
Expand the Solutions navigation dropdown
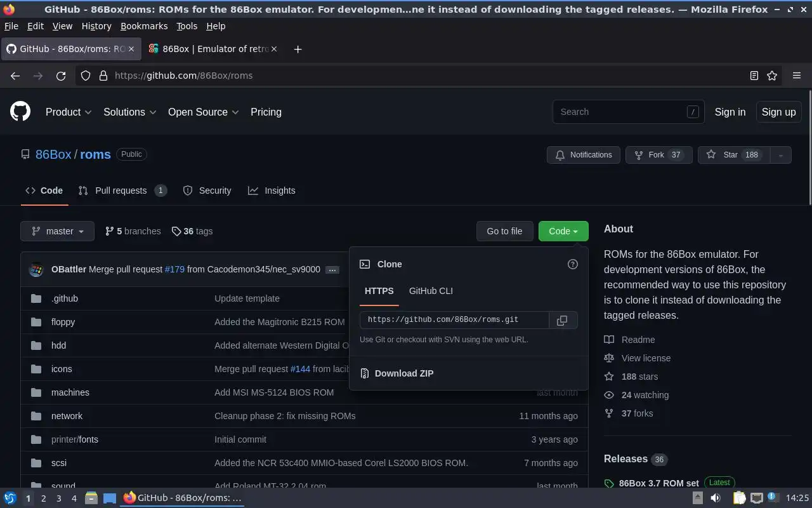coord(130,112)
